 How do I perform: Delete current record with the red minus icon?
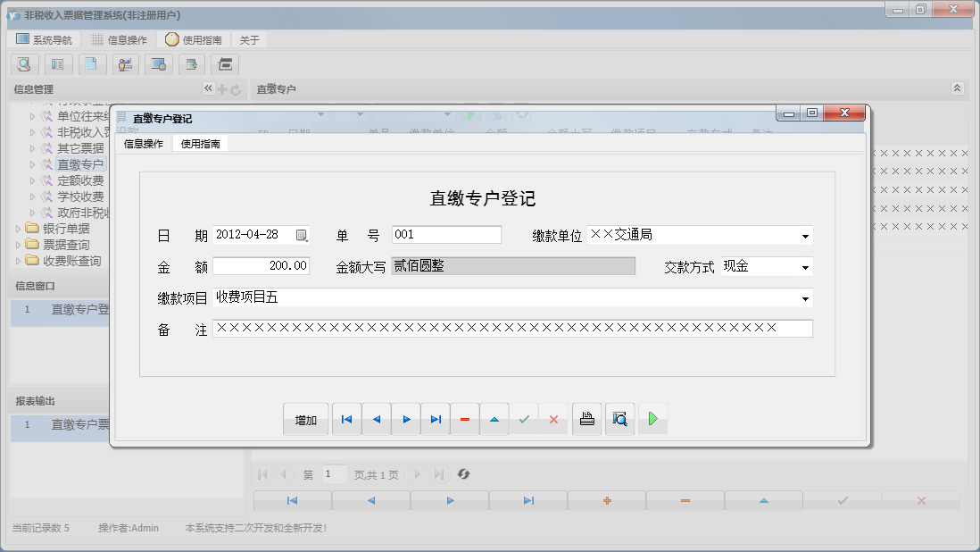pyautogui.click(x=465, y=418)
